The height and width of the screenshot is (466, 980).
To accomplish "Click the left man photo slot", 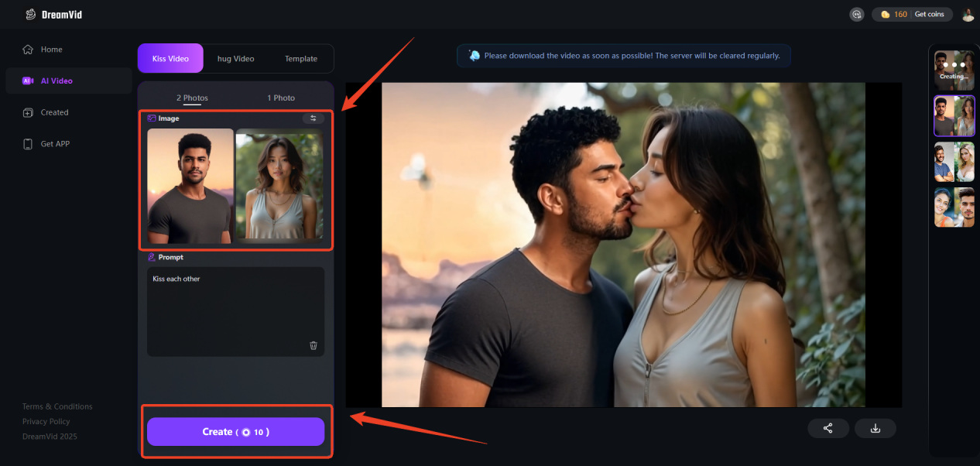I will (190, 186).
